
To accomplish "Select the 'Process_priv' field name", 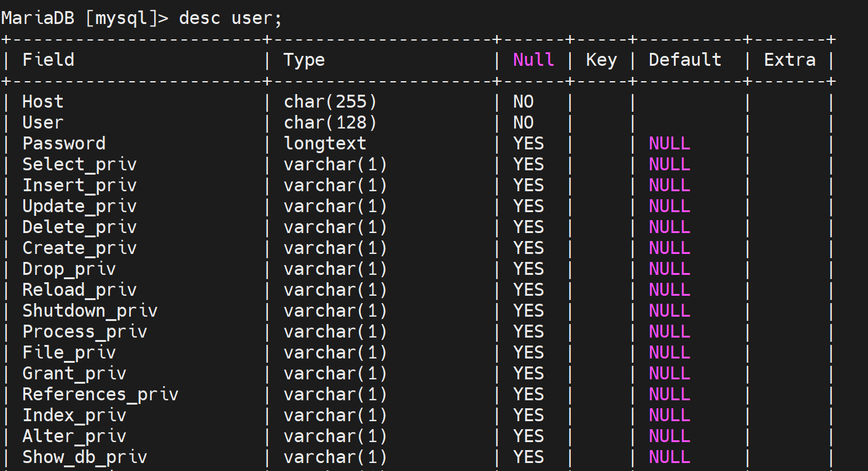I will pos(85,331).
